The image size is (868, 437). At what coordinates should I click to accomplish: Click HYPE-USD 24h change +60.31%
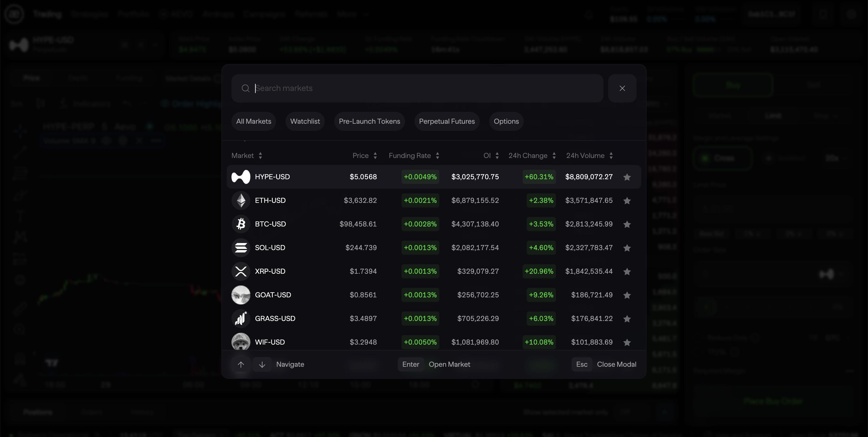(539, 177)
